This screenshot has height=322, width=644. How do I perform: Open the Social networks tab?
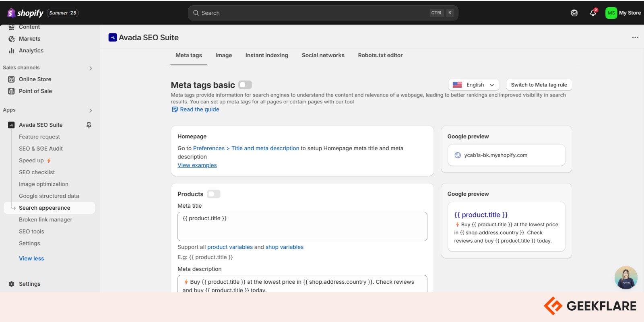point(323,56)
